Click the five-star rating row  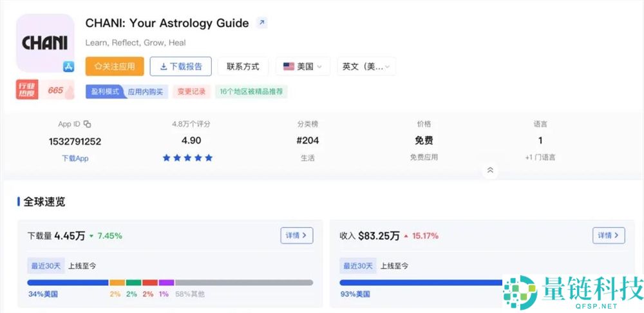(x=187, y=158)
